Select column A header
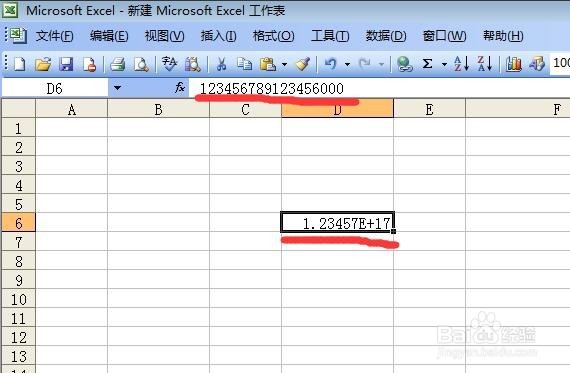 click(72, 109)
